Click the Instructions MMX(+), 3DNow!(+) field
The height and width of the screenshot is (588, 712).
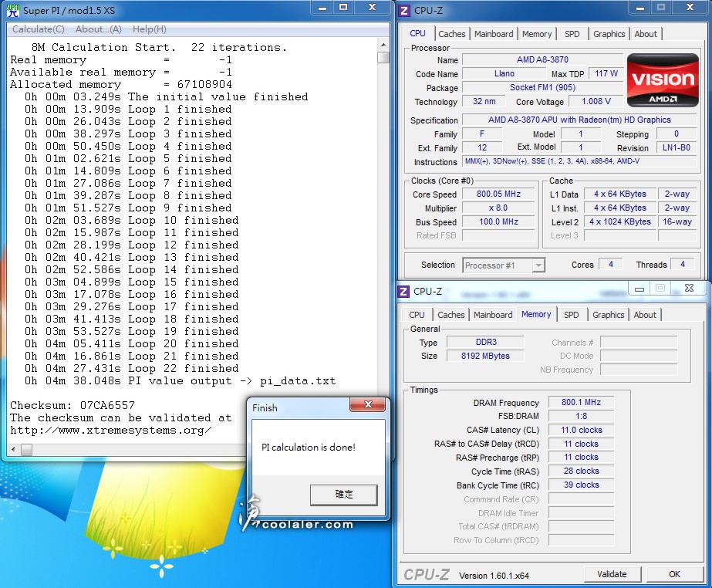pos(579,161)
